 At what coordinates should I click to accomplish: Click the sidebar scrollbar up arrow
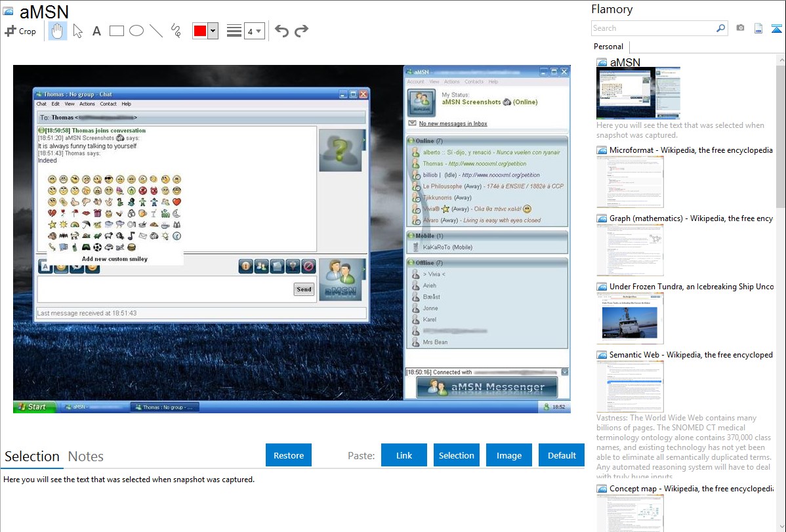781,60
